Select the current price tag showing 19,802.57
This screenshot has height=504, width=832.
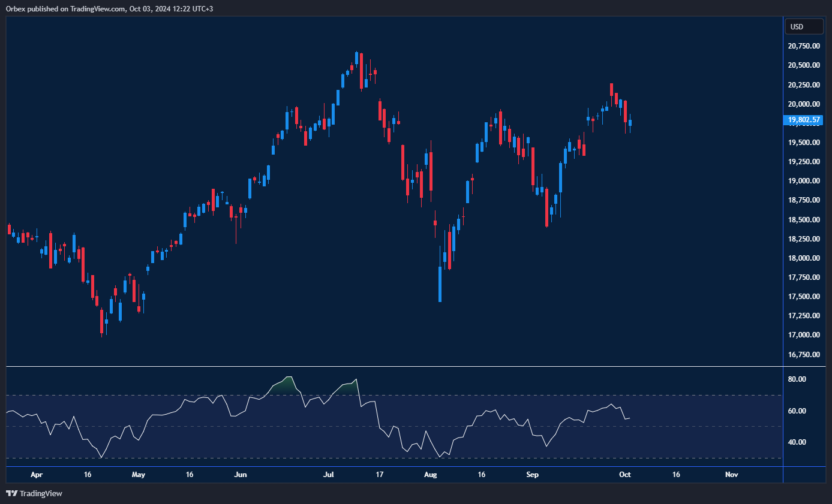pos(804,120)
